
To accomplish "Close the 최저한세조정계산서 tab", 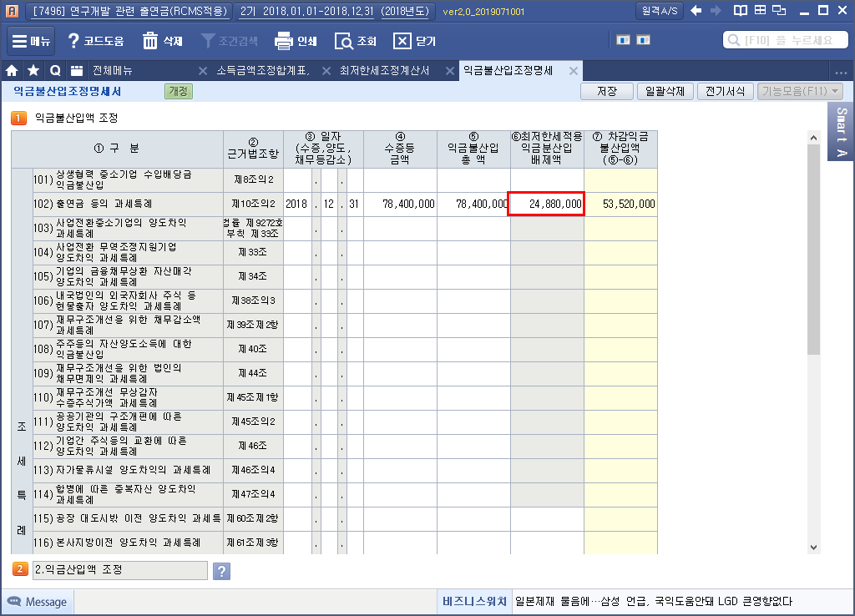I will tap(450, 71).
